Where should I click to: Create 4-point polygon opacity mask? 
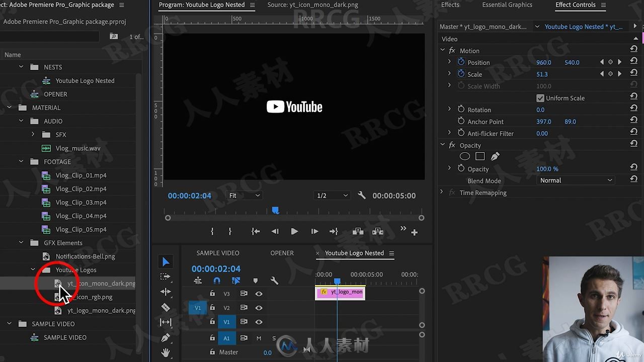[x=480, y=156]
